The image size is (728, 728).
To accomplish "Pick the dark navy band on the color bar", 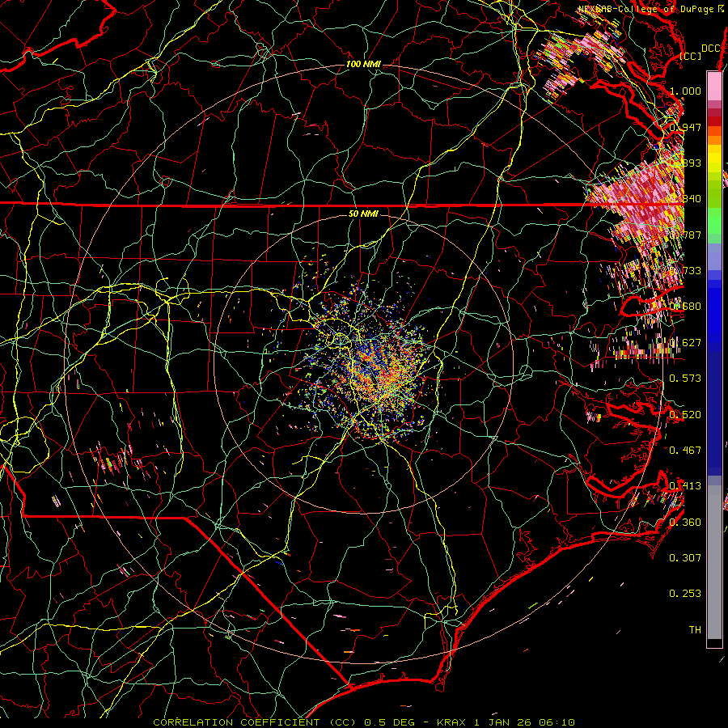I will 714,413.
